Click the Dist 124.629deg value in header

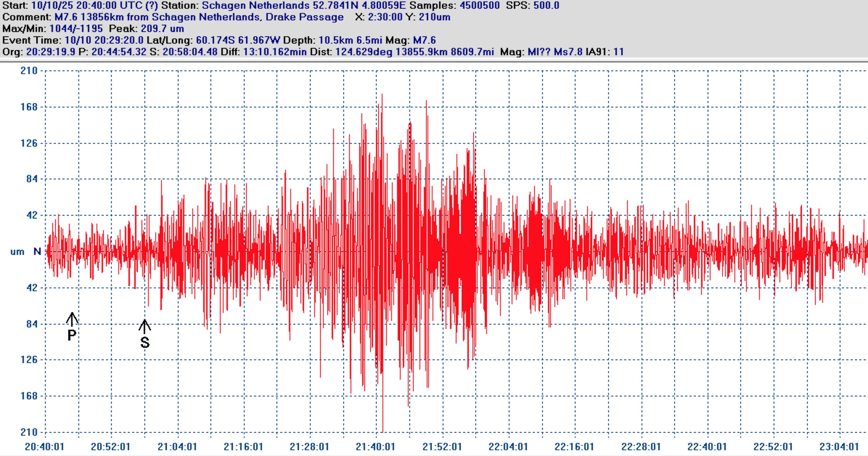pyautogui.click(x=364, y=52)
